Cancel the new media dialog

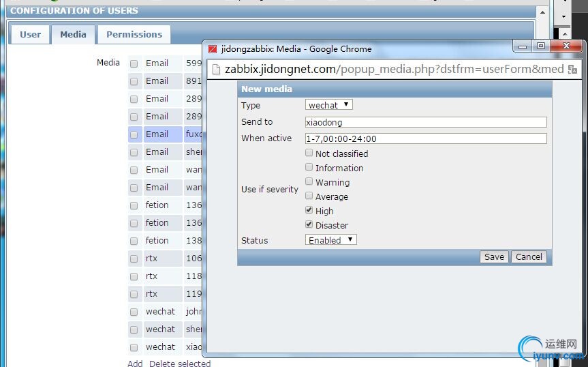(x=529, y=256)
